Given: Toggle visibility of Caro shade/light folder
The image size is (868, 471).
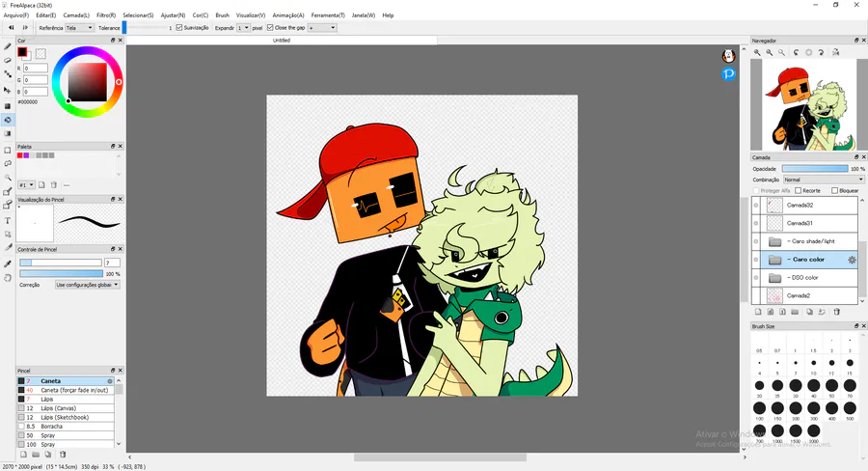Looking at the screenshot, I should 756,241.
